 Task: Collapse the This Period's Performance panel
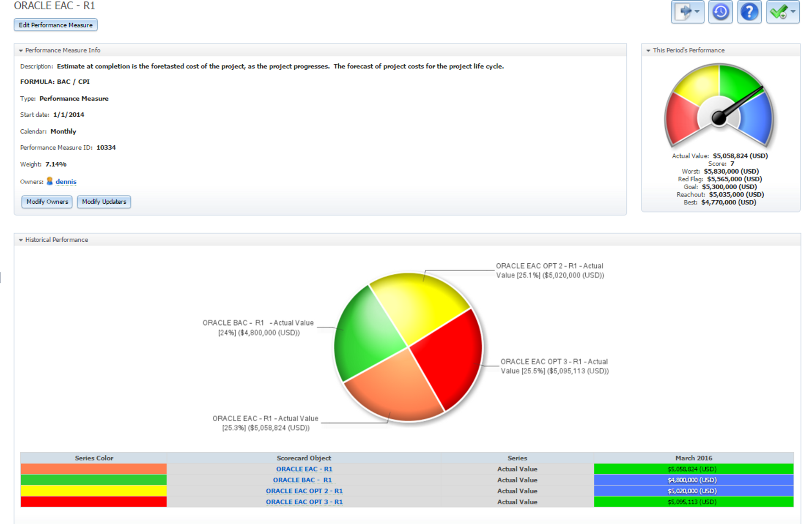[648, 50]
